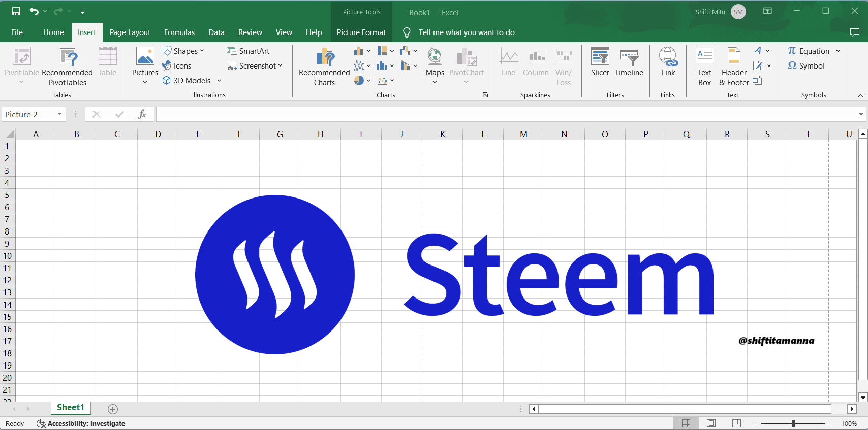Click the Object insert icon in Text group
The height and width of the screenshot is (430, 868).
(757, 80)
